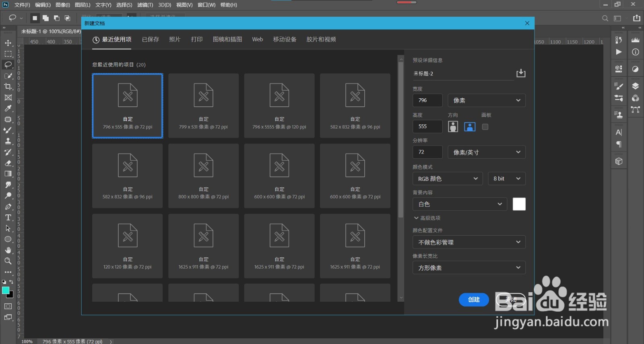Open bit depth dropdown 8 bit

507,178
